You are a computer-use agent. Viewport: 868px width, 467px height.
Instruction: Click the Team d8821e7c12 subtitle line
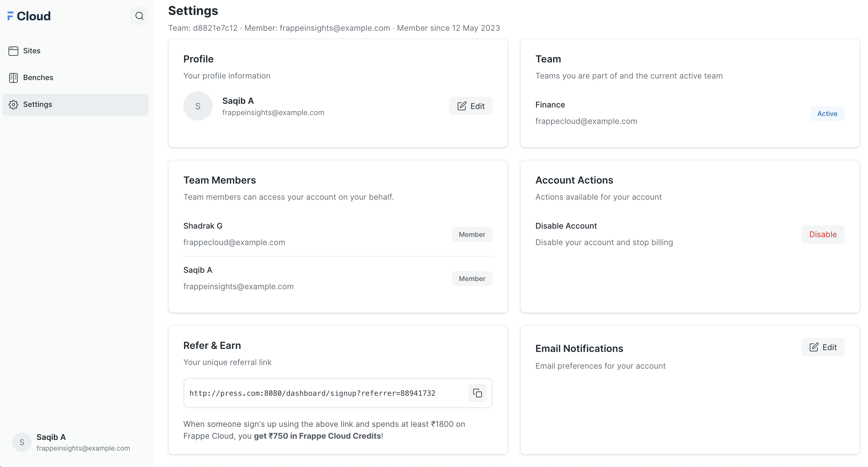click(334, 28)
